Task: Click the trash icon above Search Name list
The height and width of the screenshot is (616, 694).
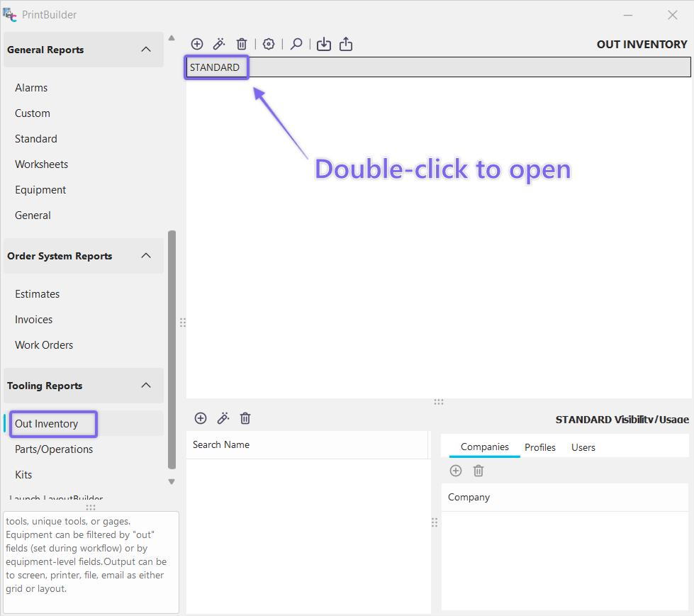Action: coord(245,418)
